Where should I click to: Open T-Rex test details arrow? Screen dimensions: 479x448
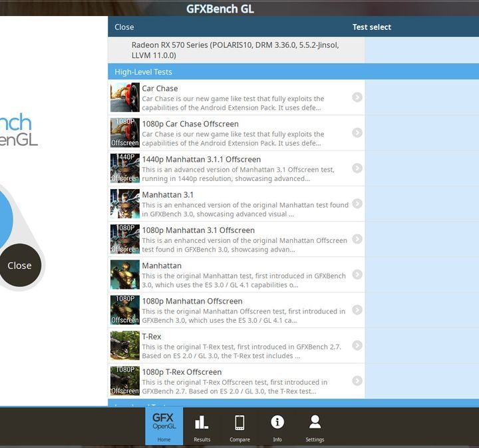(x=357, y=345)
